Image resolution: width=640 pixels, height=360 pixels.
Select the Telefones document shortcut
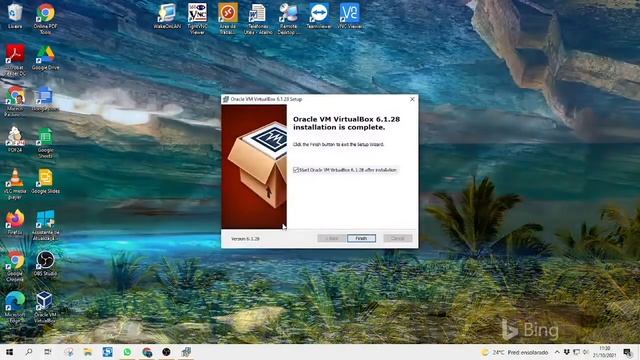[x=258, y=19]
